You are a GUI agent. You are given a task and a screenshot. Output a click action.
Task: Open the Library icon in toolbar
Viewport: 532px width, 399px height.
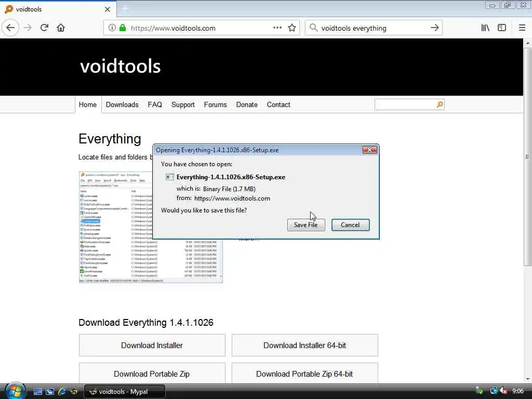pos(485,28)
